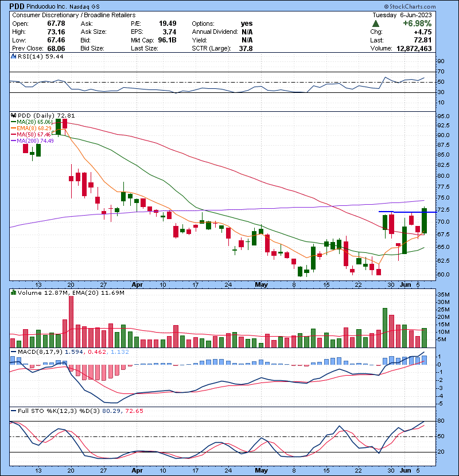Click the 60.0 price axis label

pos(443,274)
